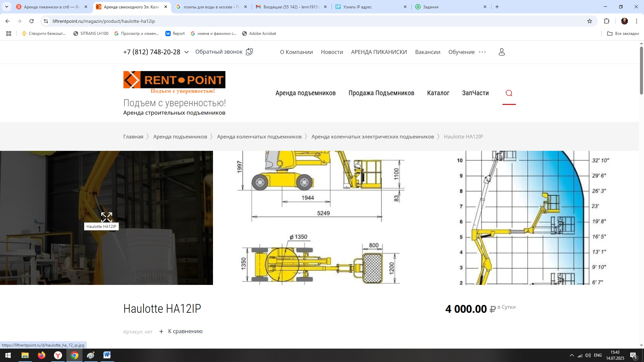Open Chrome three-dot menu
Screen dimensions: 644x362
637,21
